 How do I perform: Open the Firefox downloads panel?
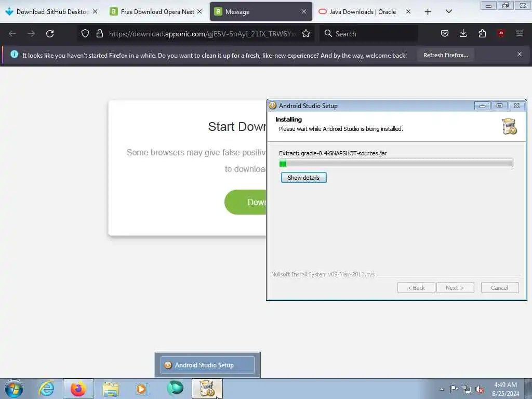point(463,33)
